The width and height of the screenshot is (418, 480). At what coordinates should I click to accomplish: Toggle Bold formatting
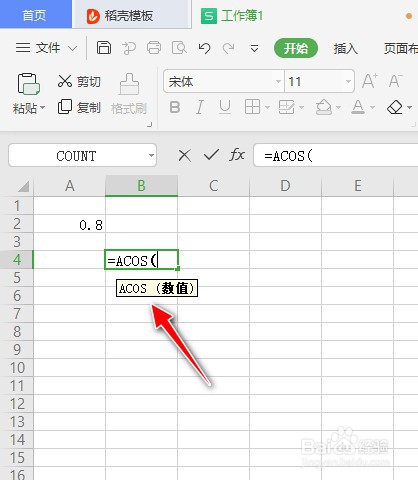pos(175,108)
